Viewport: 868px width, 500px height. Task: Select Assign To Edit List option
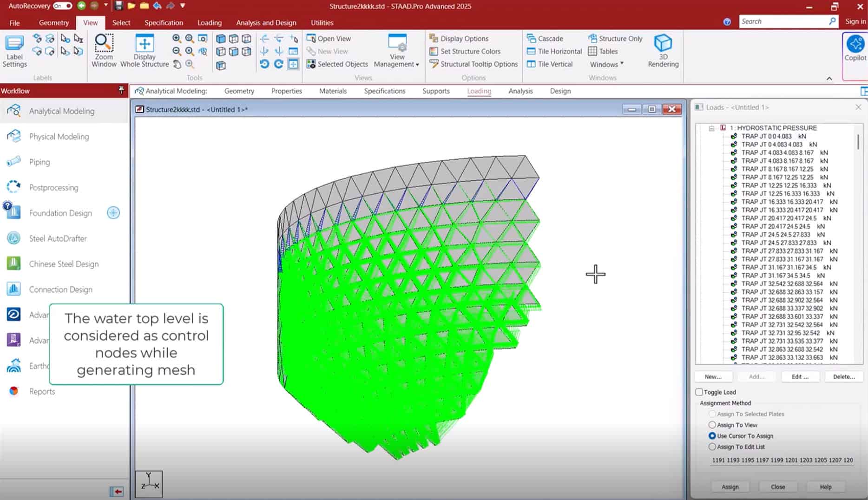pyautogui.click(x=712, y=447)
